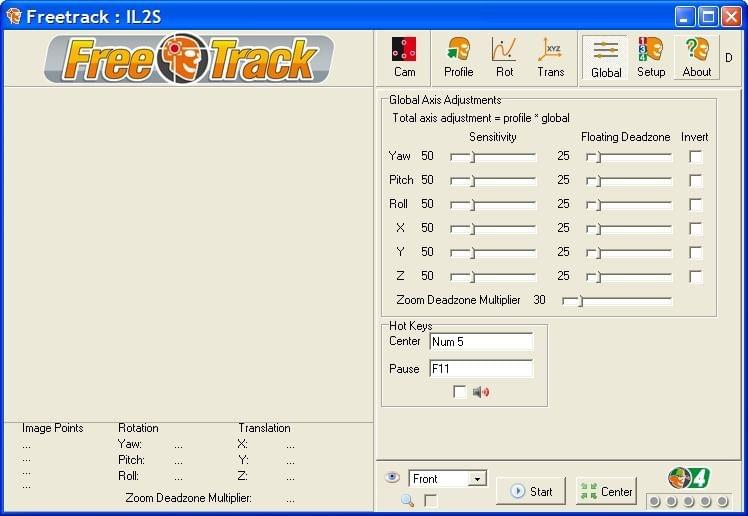Open the Trans XYZ panel
The image size is (748, 516).
click(x=550, y=57)
